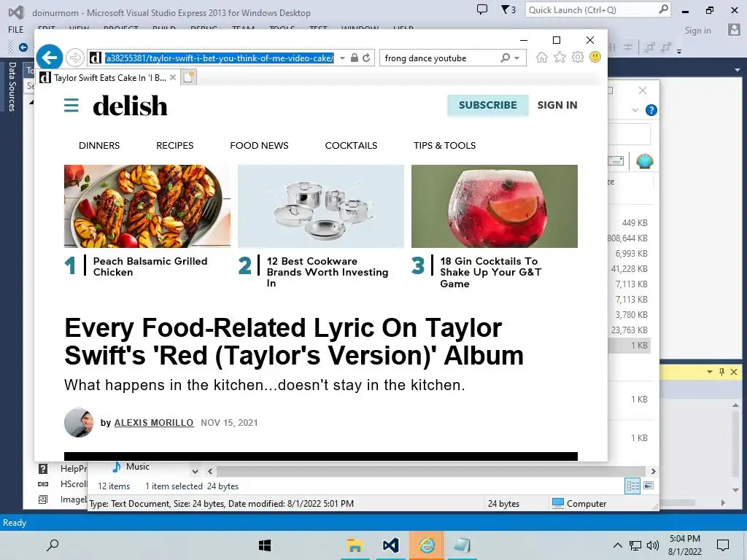Screen dimensions: 747x560
Task: Select the HScrollBar toolbox item
Action: [x=64, y=484]
